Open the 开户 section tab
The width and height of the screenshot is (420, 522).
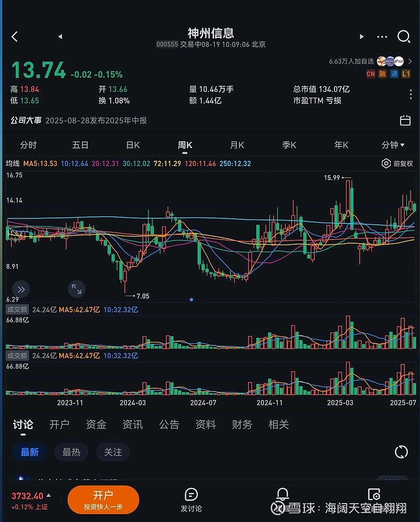(59, 424)
